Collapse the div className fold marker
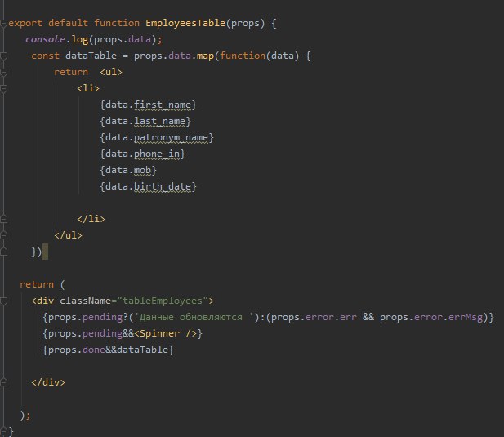This screenshot has width=504, height=437. (3, 301)
